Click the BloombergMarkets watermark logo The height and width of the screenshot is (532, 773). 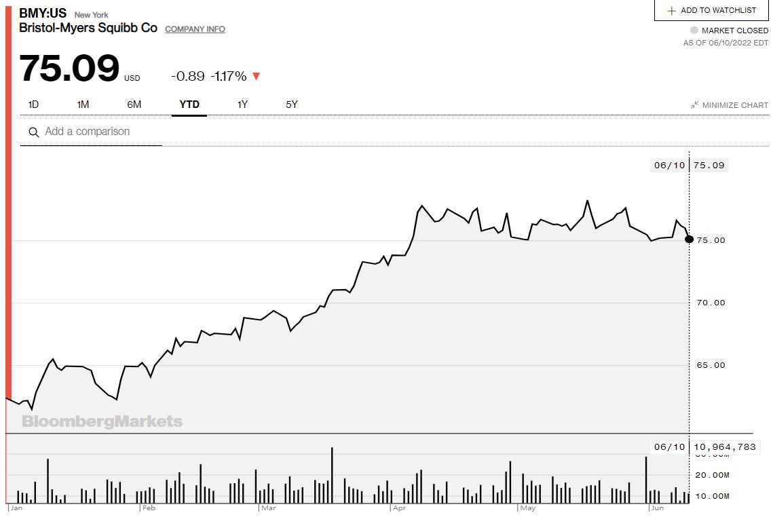(x=102, y=421)
